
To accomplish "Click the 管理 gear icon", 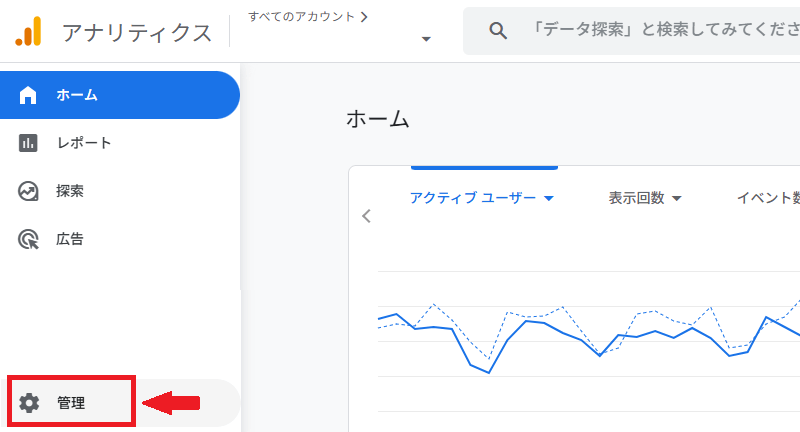I will pos(29,403).
